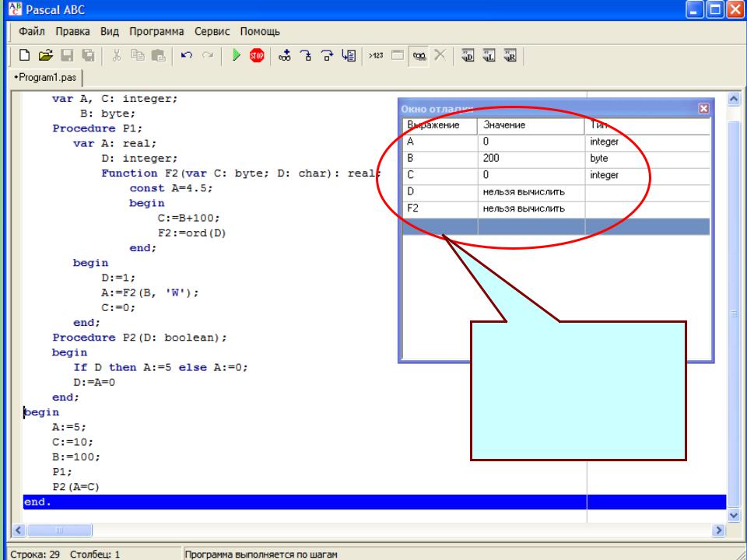Click the Выражение column header
The height and width of the screenshot is (560, 747).
point(440,125)
